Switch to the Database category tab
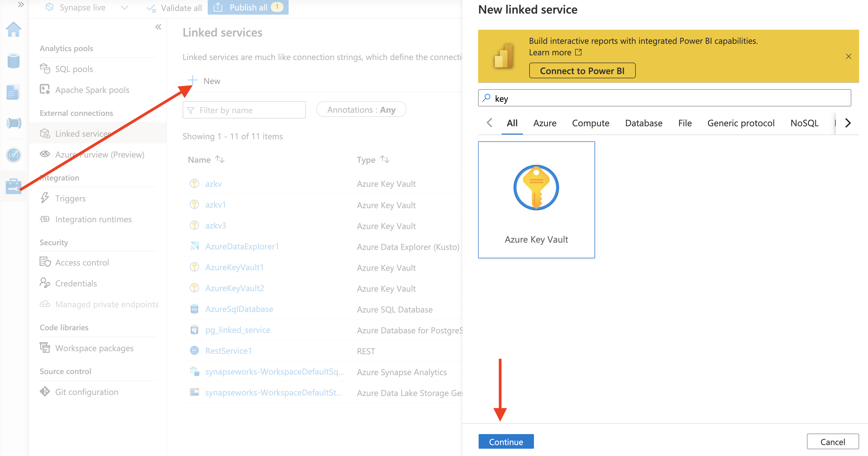The image size is (868, 456). pos(643,123)
